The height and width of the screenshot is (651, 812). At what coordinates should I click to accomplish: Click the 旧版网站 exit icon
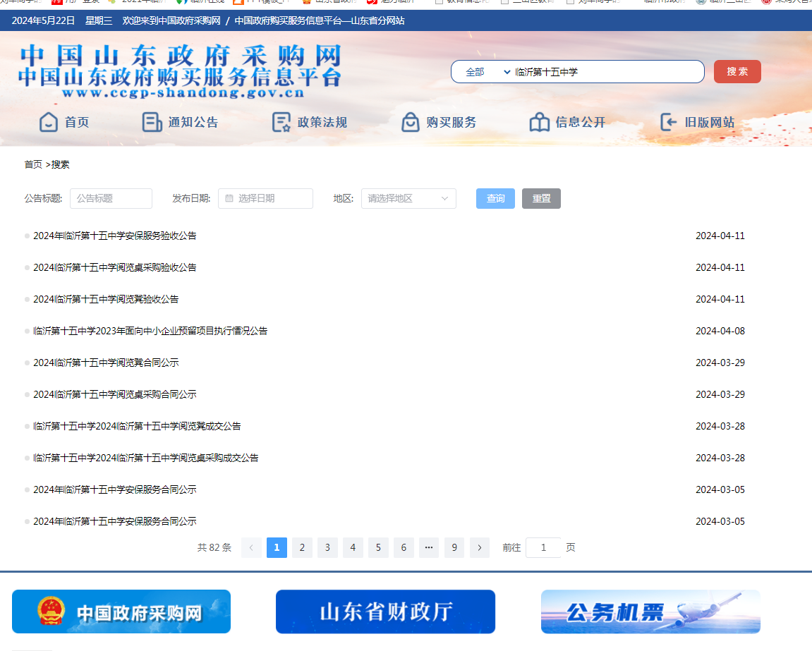(x=669, y=122)
